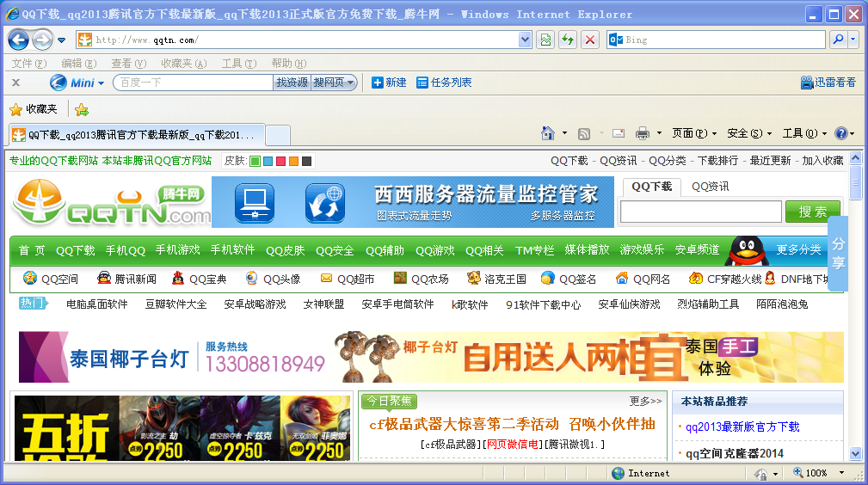This screenshot has width=868, height=485.
Task: Open the recent pages dropdown arrow
Action: [x=61, y=40]
